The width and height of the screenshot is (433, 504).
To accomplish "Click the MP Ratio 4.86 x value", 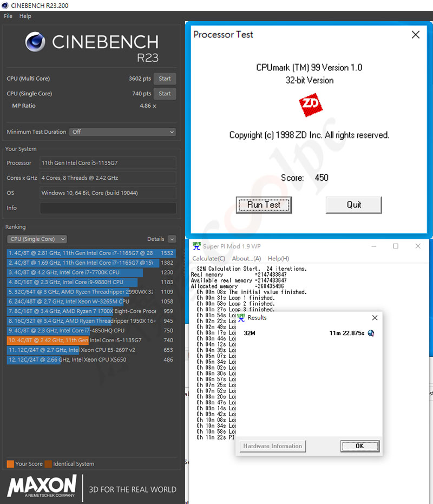I will pos(148,106).
